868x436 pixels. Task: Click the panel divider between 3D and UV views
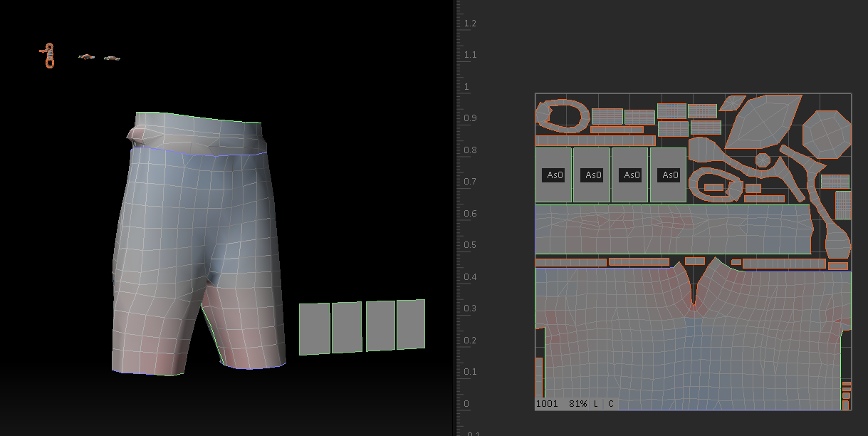[x=454, y=214]
